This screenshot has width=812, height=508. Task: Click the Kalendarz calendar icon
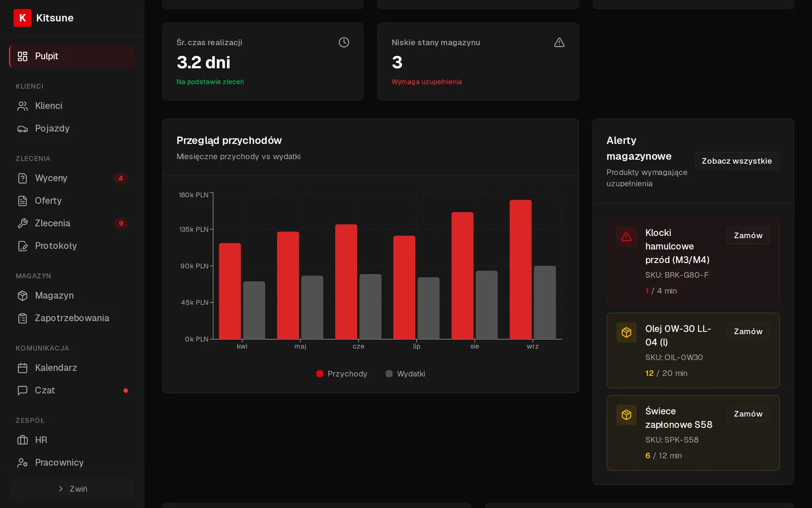(22, 368)
